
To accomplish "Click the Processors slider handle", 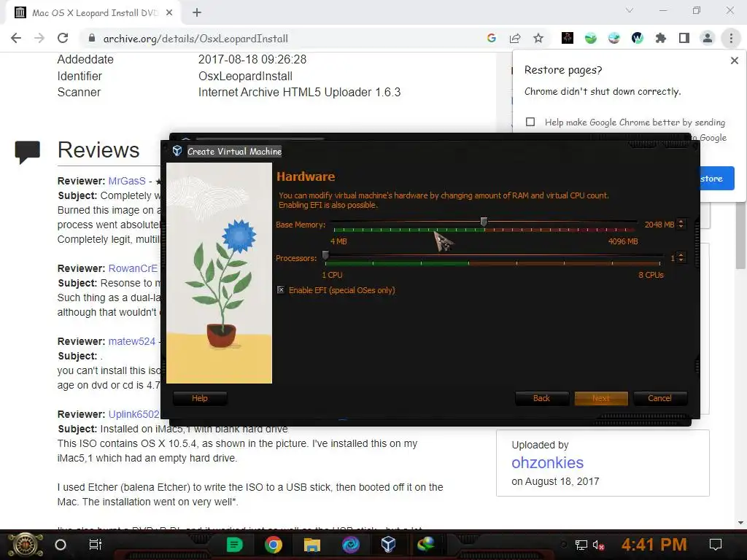I will point(325,256).
